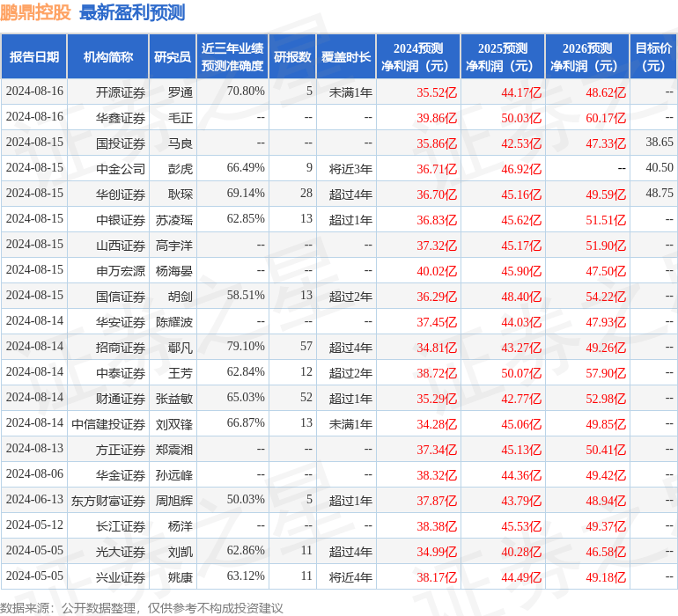The image size is (678, 616).
Task: Select the 中信建投证券 institution cell
Action: click(108, 423)
